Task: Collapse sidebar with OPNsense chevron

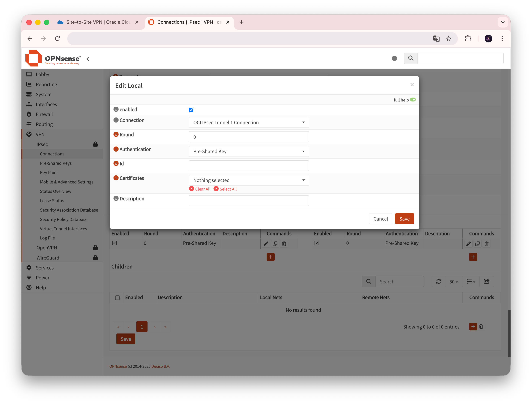Action: (88, 59)
